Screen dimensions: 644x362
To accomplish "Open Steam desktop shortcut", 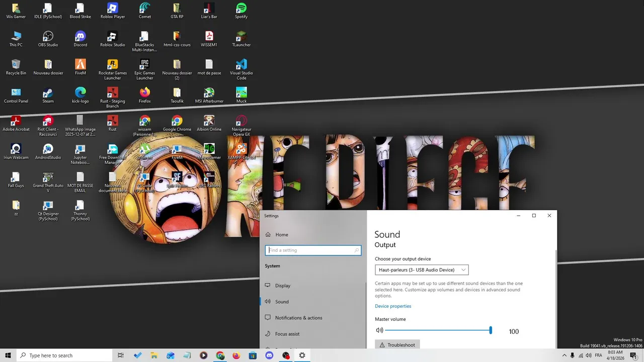I will (x=48, y=96).
